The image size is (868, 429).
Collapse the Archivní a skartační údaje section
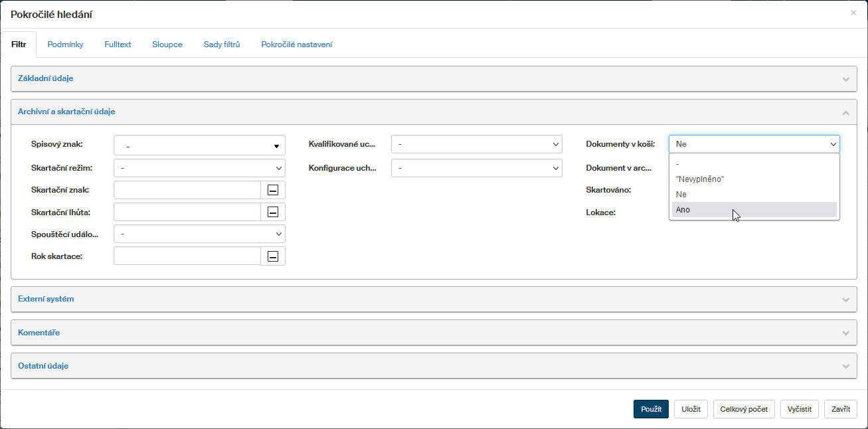click(x=845, y=112)
